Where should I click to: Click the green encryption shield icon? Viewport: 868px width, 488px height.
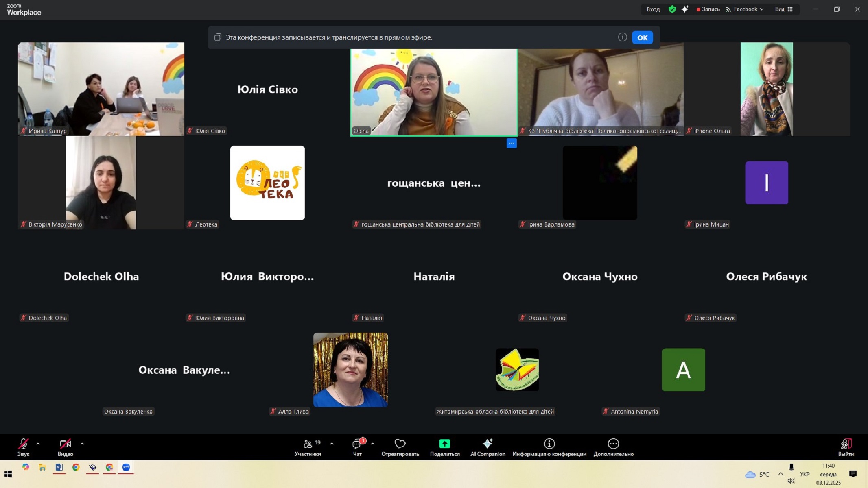[672, 9]
